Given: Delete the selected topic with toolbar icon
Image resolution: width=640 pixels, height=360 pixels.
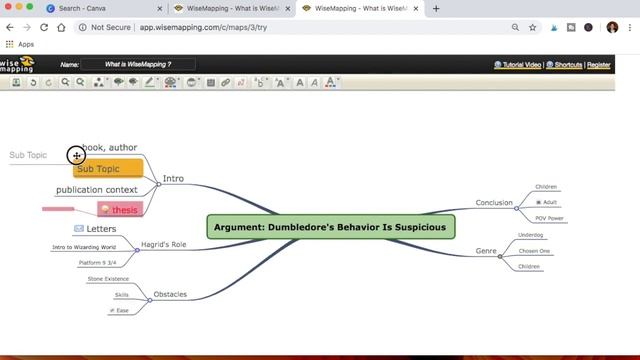Looking at the screenshot, I should click(133, 82).
